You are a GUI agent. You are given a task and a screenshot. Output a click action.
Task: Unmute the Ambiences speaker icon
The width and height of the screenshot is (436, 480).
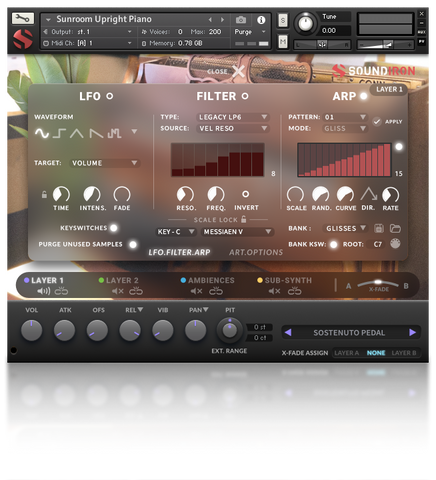[196, 291]
